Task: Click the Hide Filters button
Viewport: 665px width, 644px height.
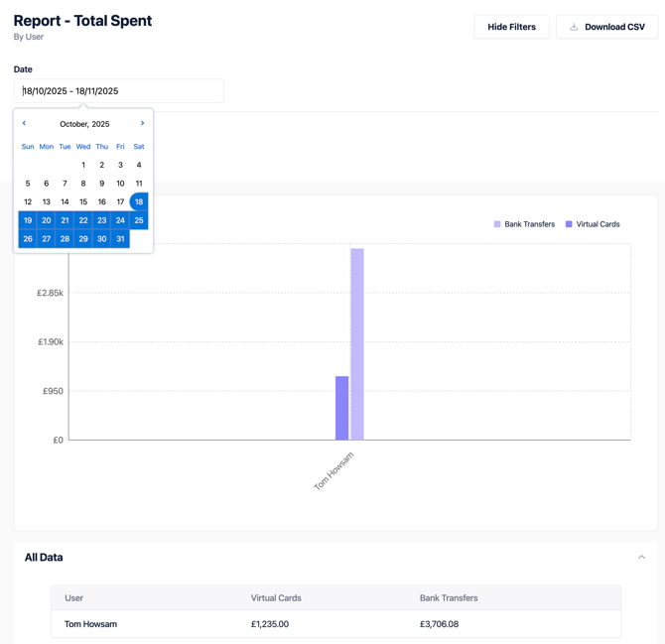Action: tap(511, 27)
